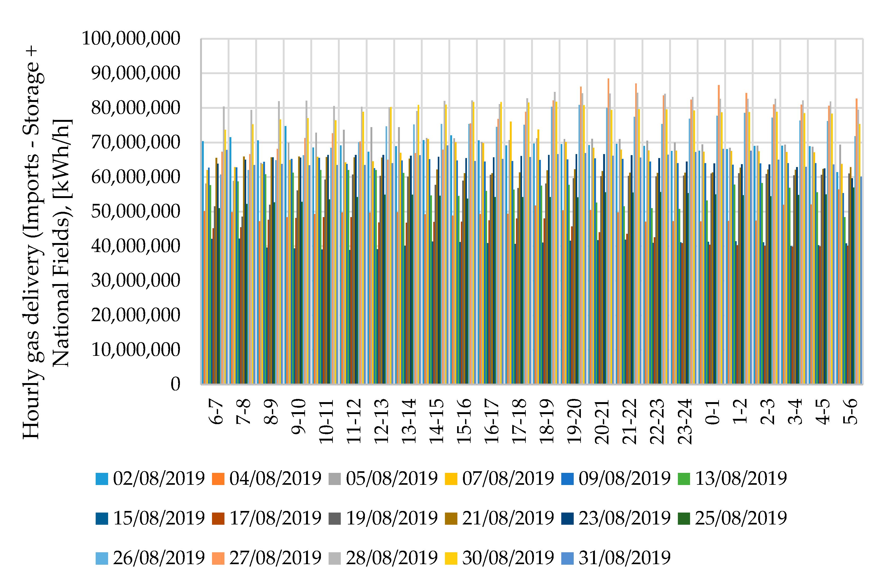Image resolution: width=888 pixels, height=588 pixels.
Task: Click the 20-21 hour axis label
Action: [x=602, y=422]
